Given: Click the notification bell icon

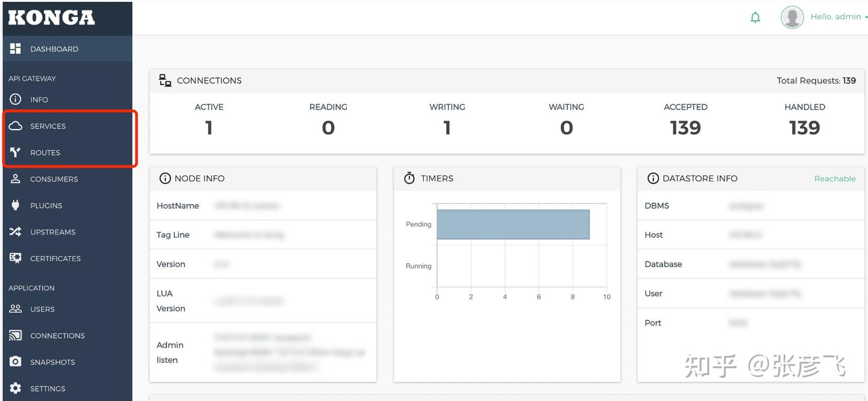Looking at the screenshot, I should pos(755,17).
